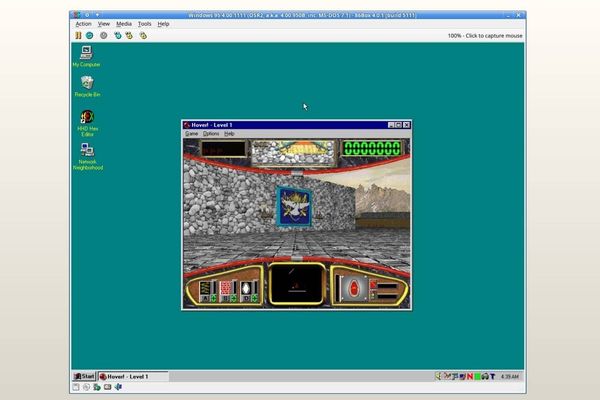600x400 pixels.
Task: Click the green flag counter icon
Action: point(373,295)
